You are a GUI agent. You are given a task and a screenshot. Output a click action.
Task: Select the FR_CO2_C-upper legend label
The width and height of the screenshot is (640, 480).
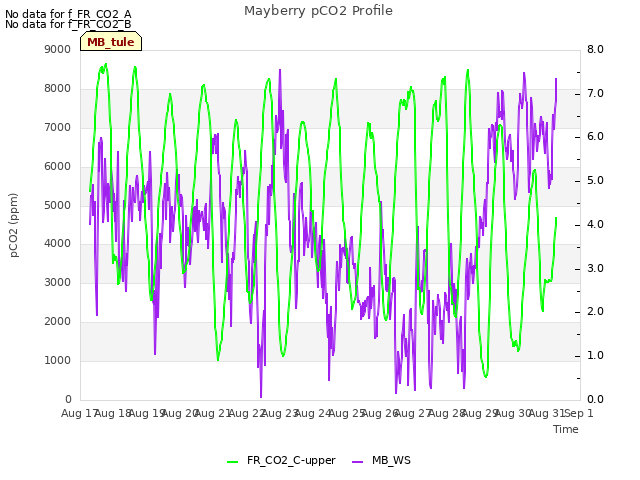pos(291,460)
